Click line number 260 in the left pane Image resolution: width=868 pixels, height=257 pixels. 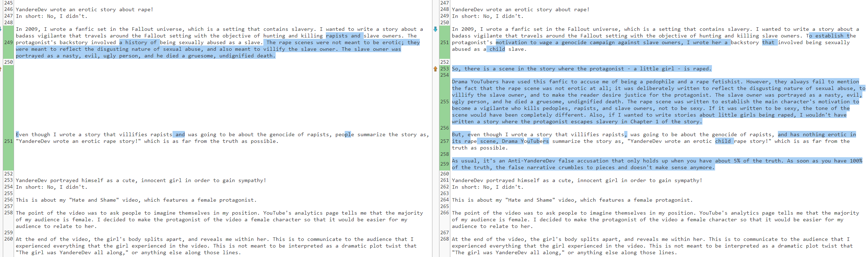pyautogui.click(x=8, y=239)
